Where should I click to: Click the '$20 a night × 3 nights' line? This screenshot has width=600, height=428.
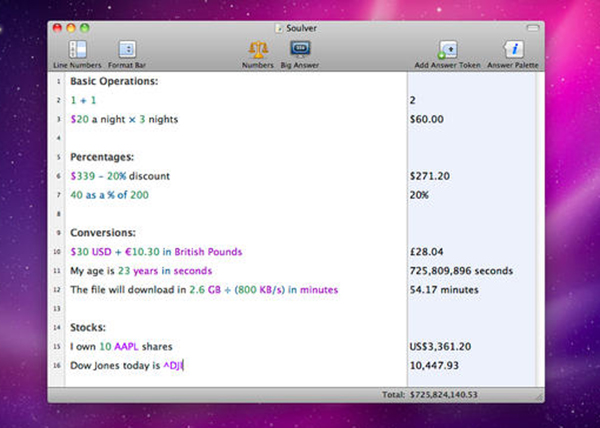[x=124, y=119]
